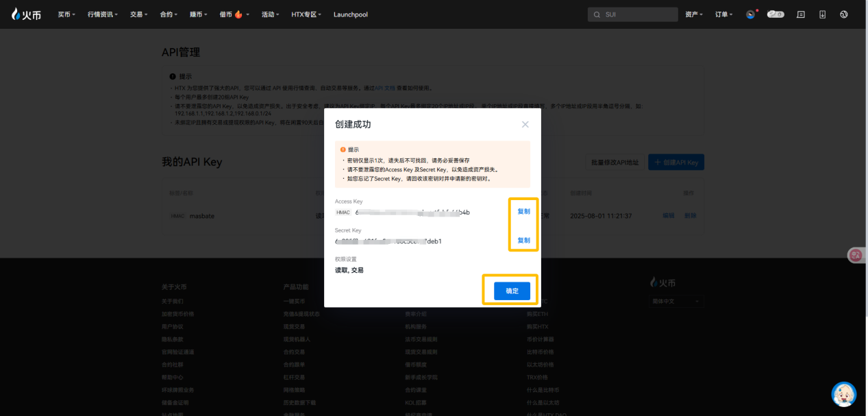
Task: Go to Launchpool page
Action: 351,14
